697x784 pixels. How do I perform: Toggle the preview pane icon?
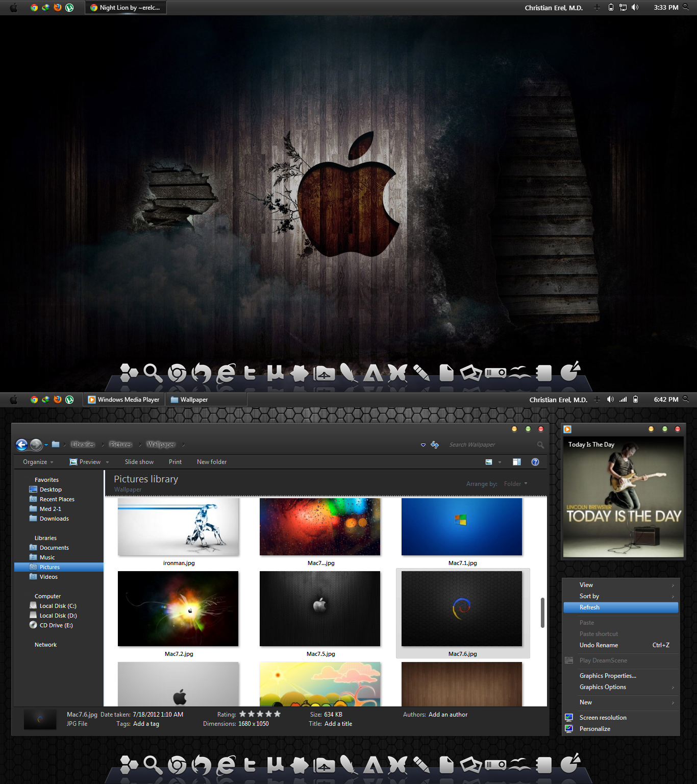click(x=517, y=462)
